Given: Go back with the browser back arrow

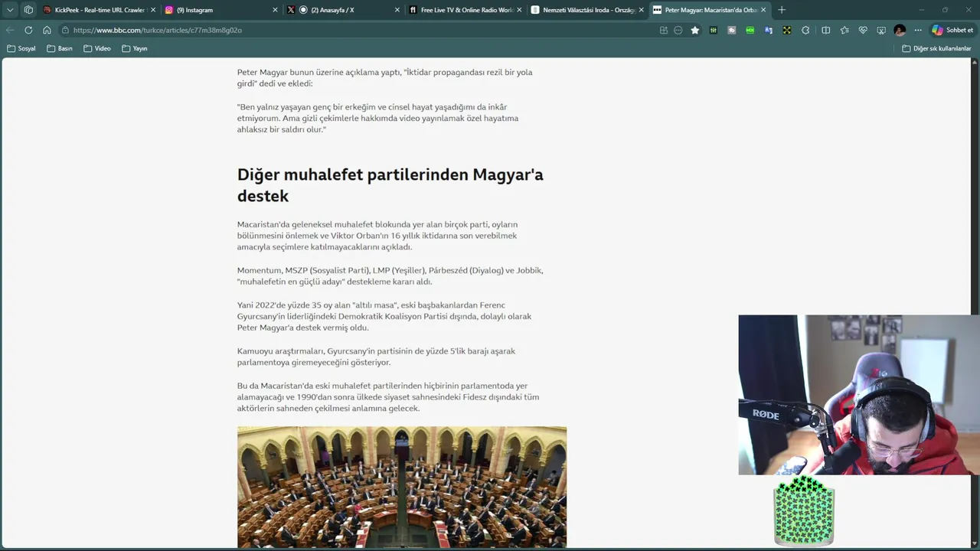Looking at the screenshot, I should click(x=10, y=30).
